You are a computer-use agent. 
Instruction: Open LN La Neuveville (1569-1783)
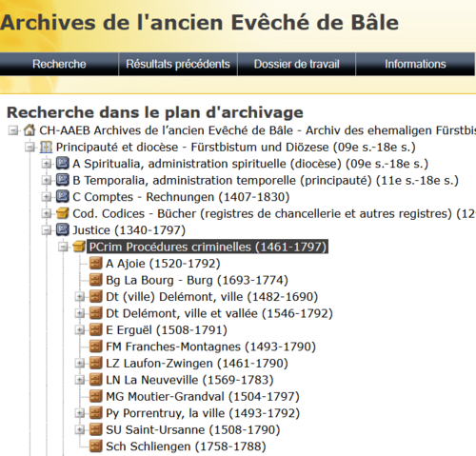(x=189, y=380)
